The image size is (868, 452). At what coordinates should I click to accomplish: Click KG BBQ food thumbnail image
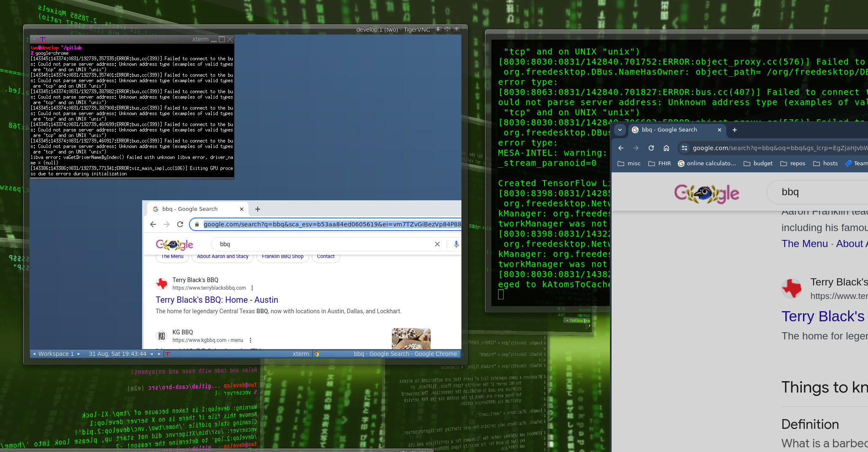tap(411, 339)
